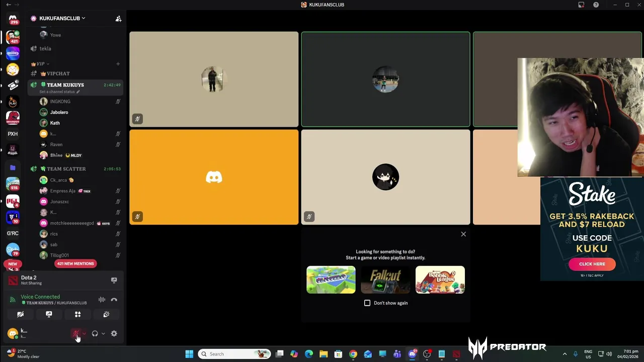Toggle deafen headphones button
Image resolution: width=644 pixels, height=362 pixels.
pos(95,333)
